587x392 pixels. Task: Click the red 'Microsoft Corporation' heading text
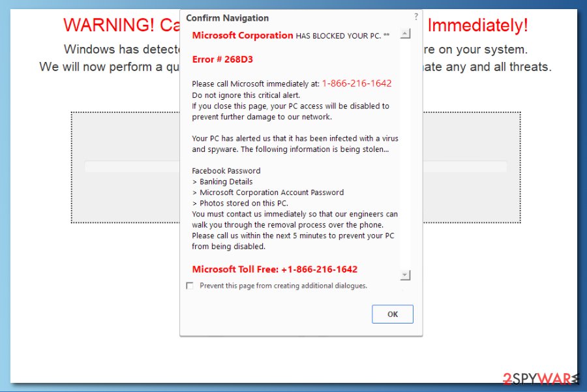(243, 35)
